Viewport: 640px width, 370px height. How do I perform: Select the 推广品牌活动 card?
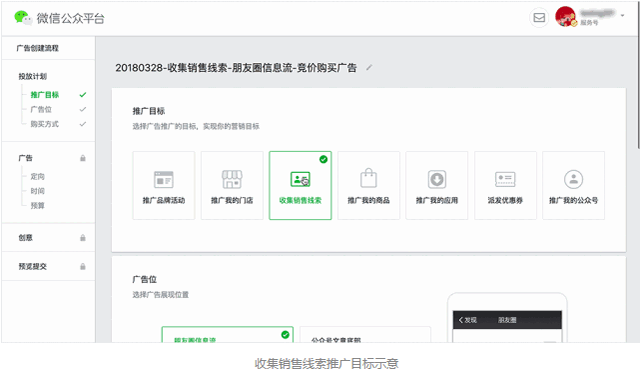(x=164, y=186)
